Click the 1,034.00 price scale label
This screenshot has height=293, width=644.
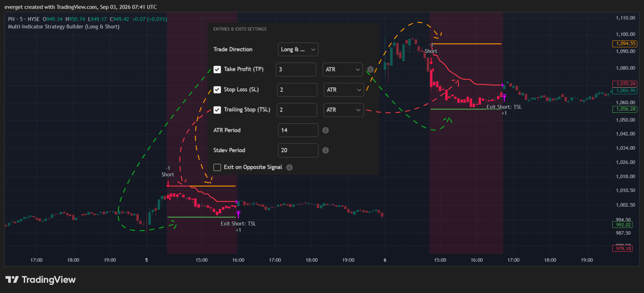[626, 148]
